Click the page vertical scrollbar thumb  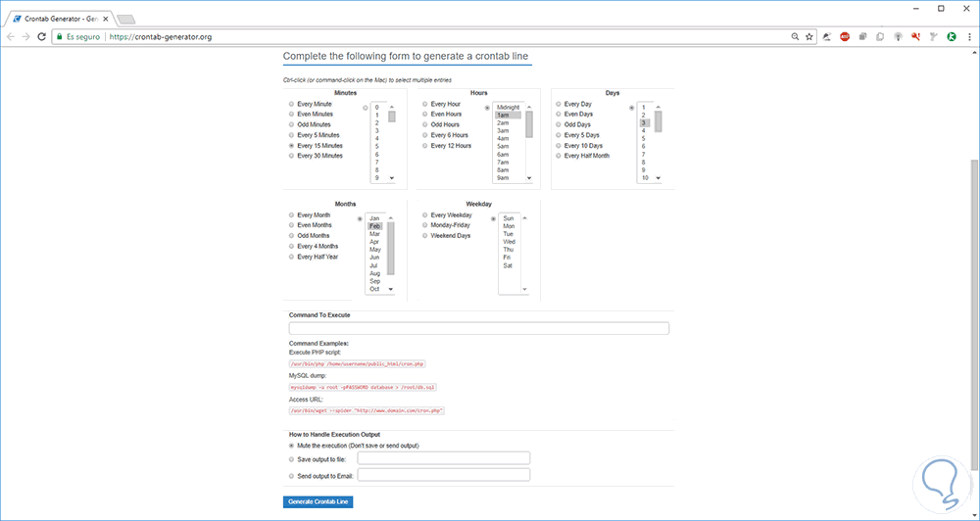tap(974, 314)
